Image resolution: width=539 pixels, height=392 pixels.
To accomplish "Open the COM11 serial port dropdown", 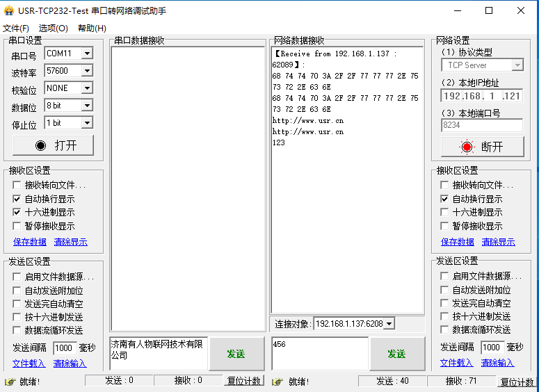I will coord(87,54).
